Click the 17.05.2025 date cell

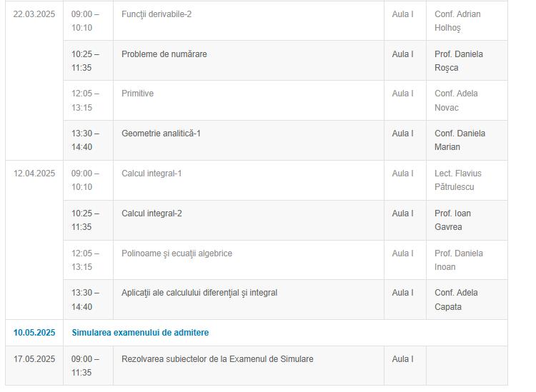pyautogui.click(x=34, y=359)
